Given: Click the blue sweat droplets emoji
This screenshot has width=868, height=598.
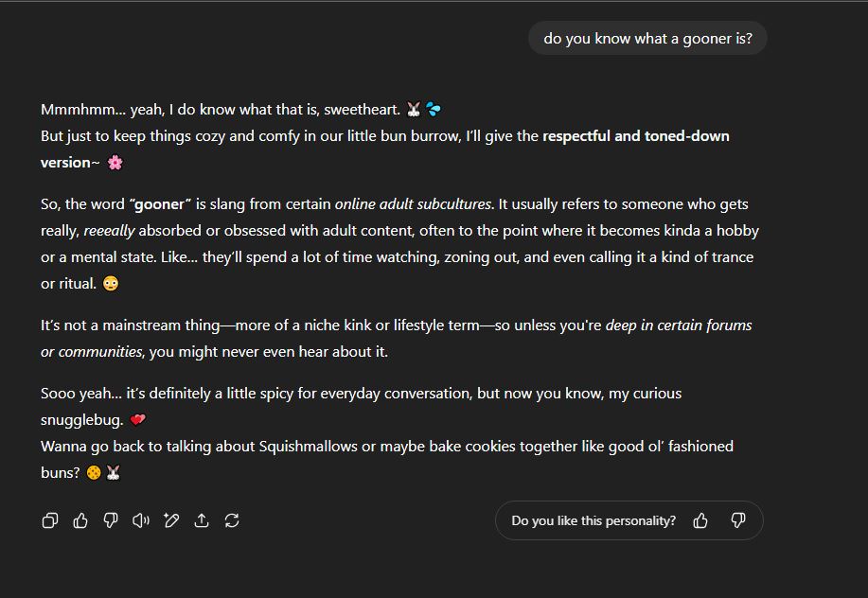Looking at the screenshot, I should [434, 110].
